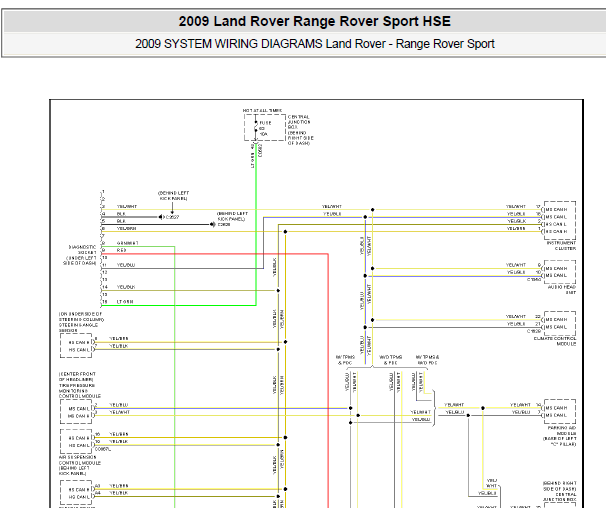Click the 'DIAGNOSTIC SOCKET' label

(82, 249)
